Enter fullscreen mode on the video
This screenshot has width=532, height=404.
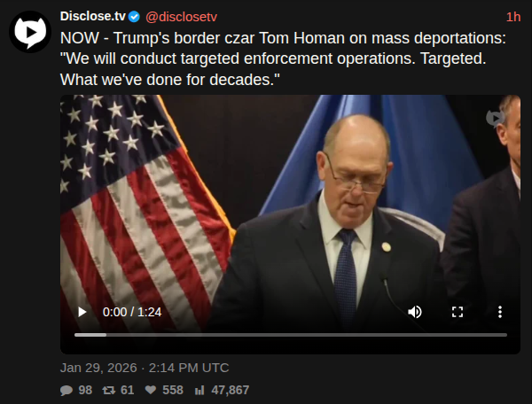coord(458,312)
